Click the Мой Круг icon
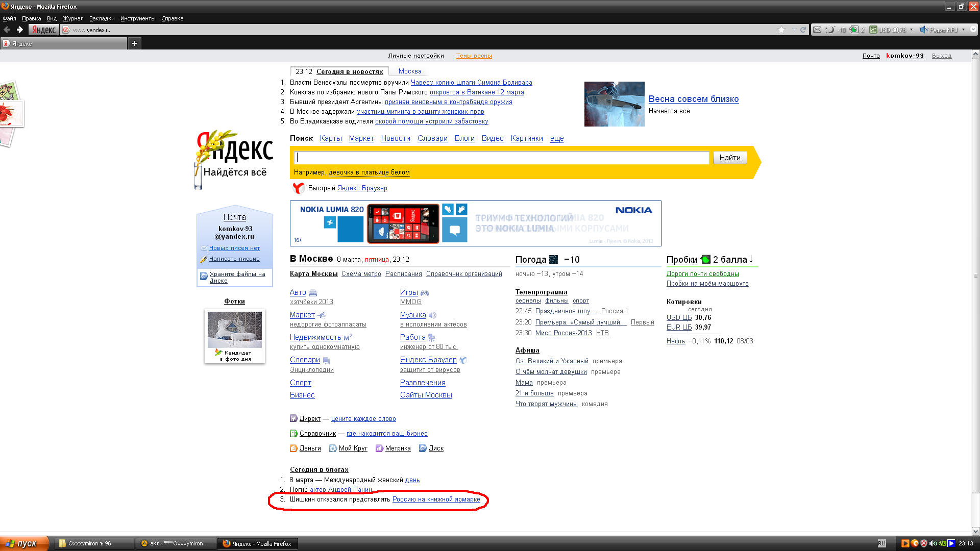This screenshot has height=551, width=980. [333, 448]
